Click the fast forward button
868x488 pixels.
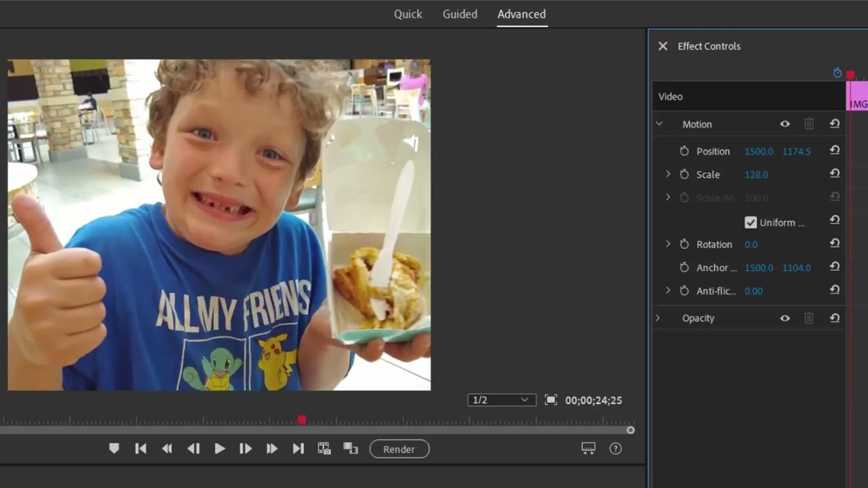[x=272, y=449]
